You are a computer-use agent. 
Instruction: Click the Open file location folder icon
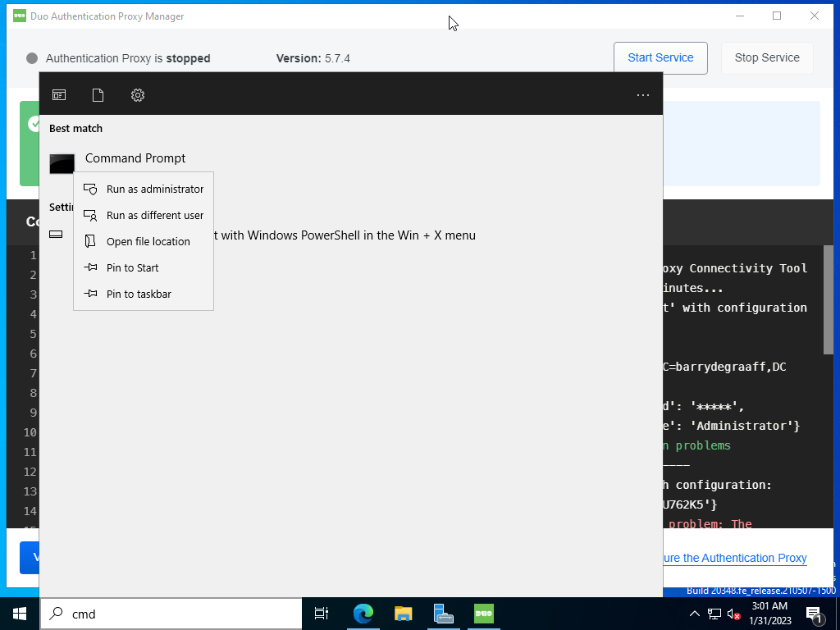[x=90, y=241]
